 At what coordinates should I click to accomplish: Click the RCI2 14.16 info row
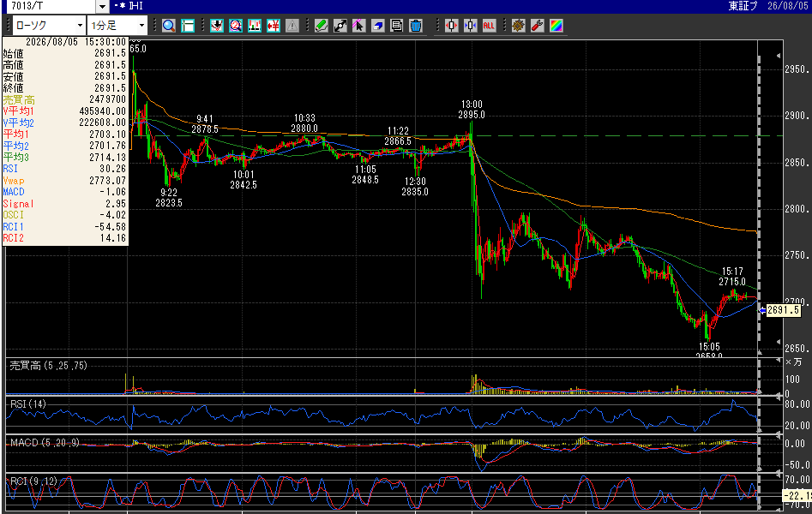click(64, 238)
